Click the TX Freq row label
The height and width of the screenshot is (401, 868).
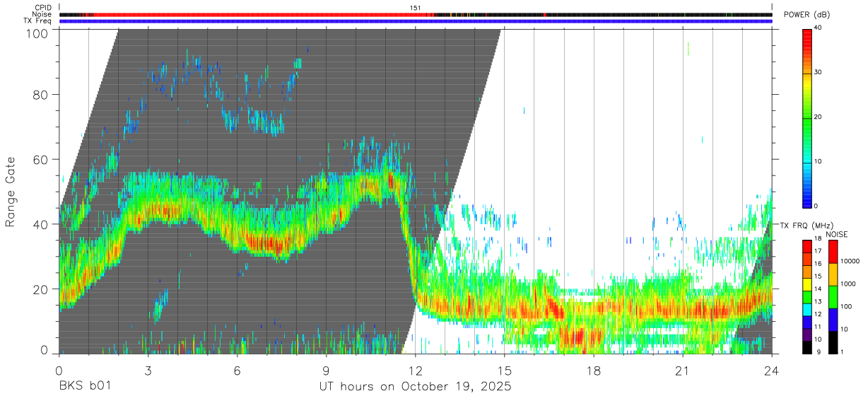point(38,21)
